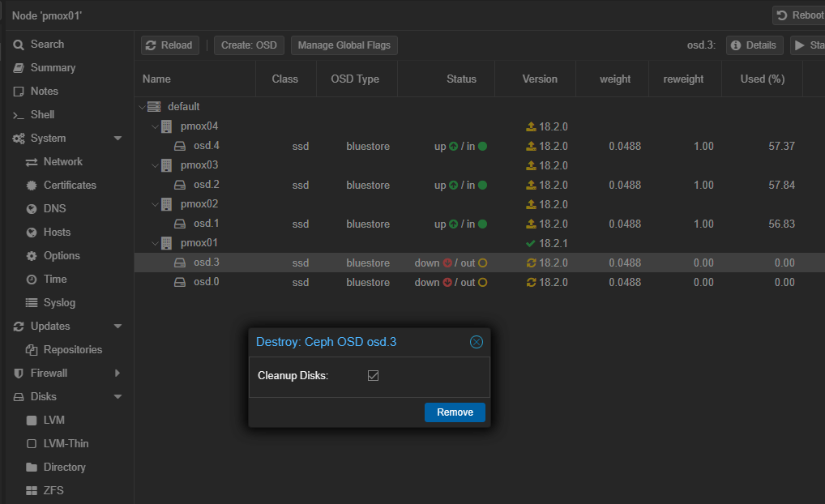Expand the Firewall section arrow

coord(118,374)
